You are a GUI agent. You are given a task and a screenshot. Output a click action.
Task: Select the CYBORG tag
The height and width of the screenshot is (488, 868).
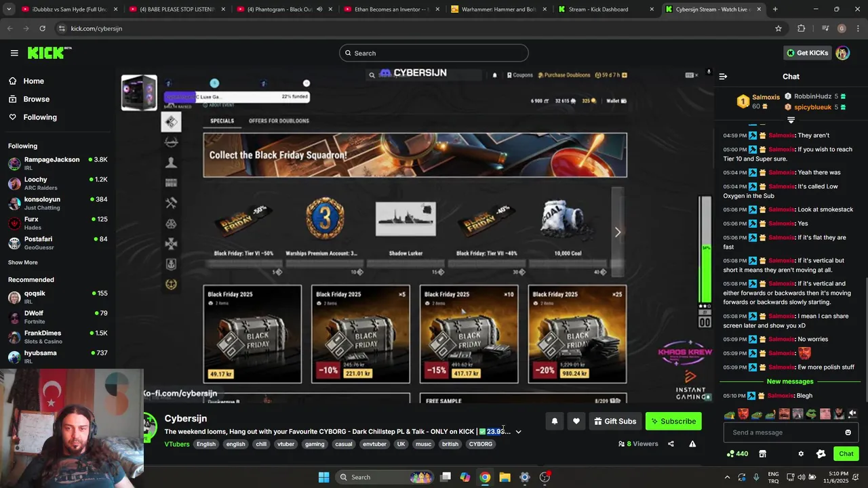[x=480, y=444]
